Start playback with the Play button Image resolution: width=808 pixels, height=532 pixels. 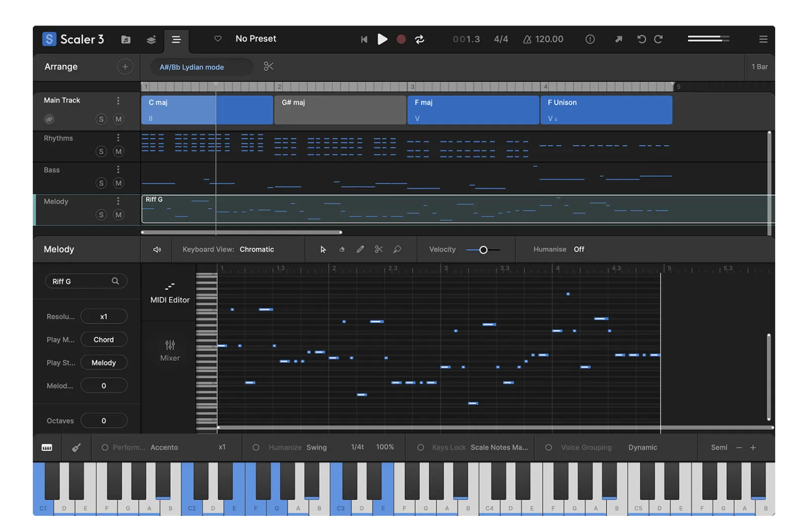[x=383, y=39]
